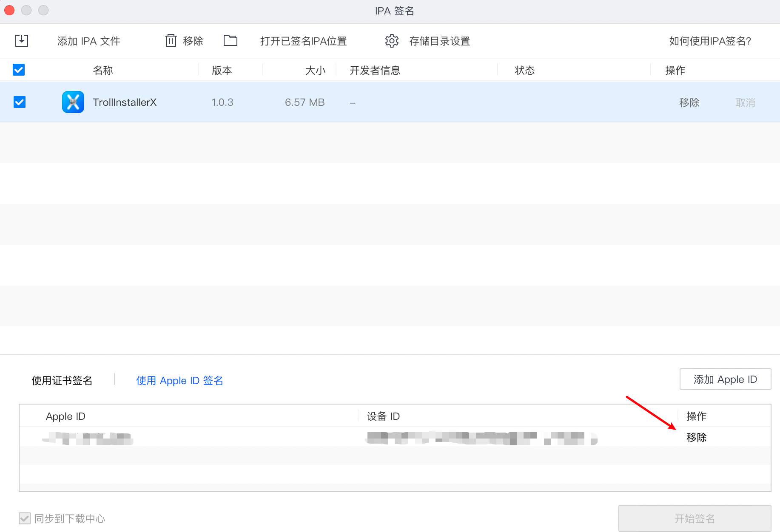Viewport: 780px width, 532px height.
Task: Click the 状态 column header
Action: (x=525, y=70)
